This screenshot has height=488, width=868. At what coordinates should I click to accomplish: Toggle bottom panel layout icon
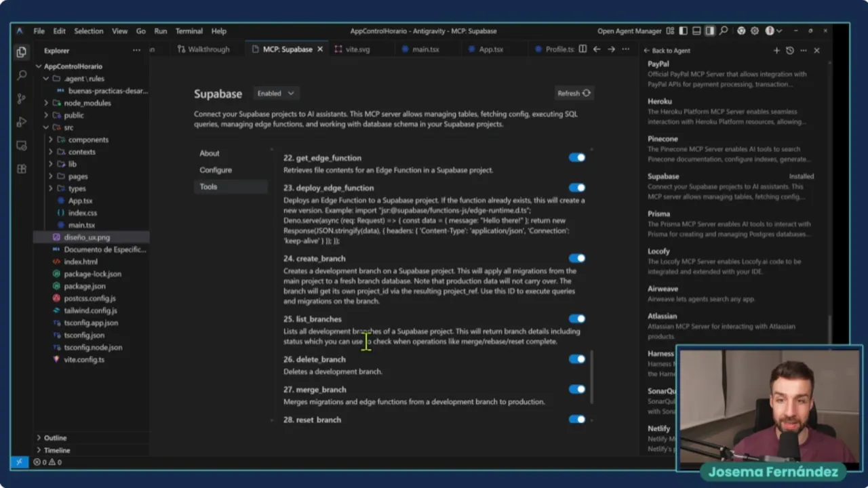point(696,31)
